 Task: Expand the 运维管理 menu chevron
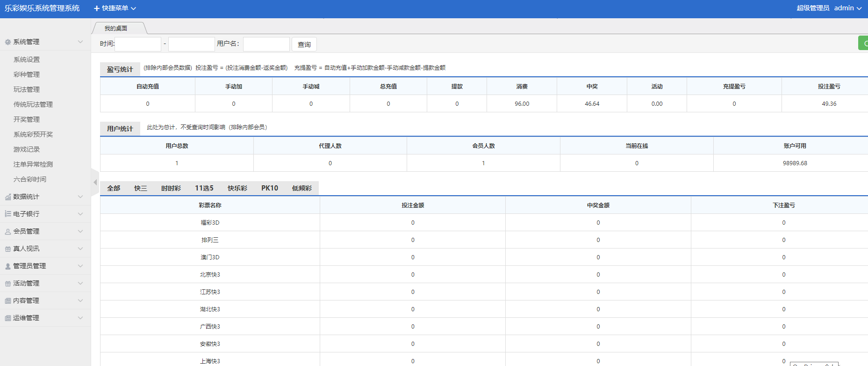tap(80, 318)
